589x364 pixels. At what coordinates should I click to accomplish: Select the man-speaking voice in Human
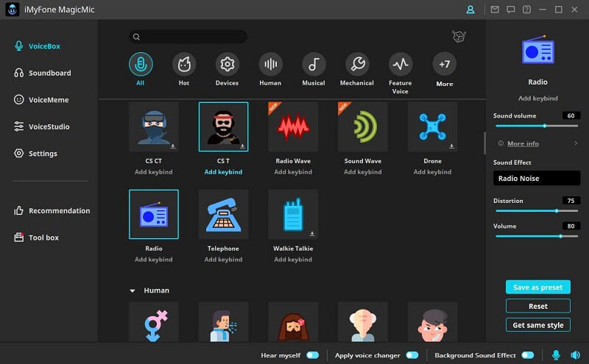click(224, 322)
